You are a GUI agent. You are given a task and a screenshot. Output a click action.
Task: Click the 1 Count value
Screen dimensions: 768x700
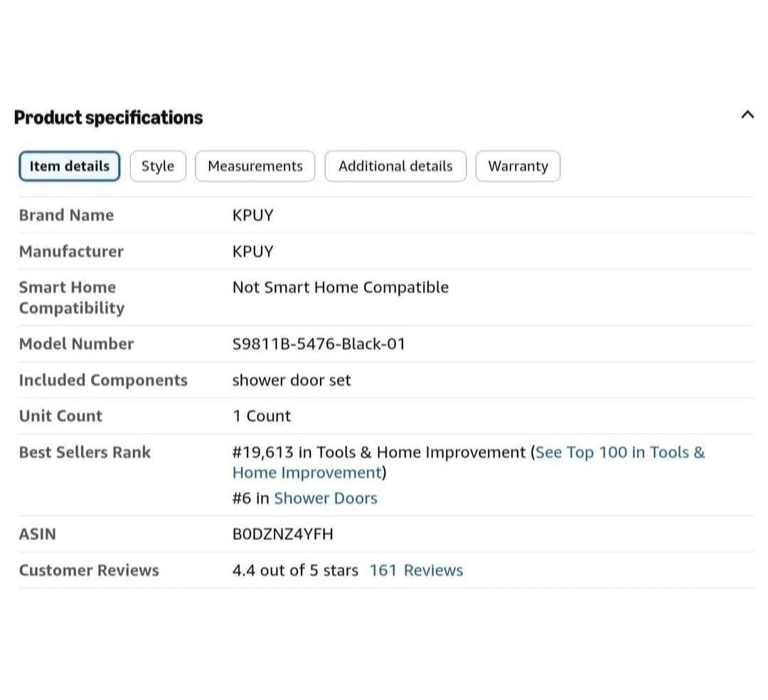click(262, 416)
